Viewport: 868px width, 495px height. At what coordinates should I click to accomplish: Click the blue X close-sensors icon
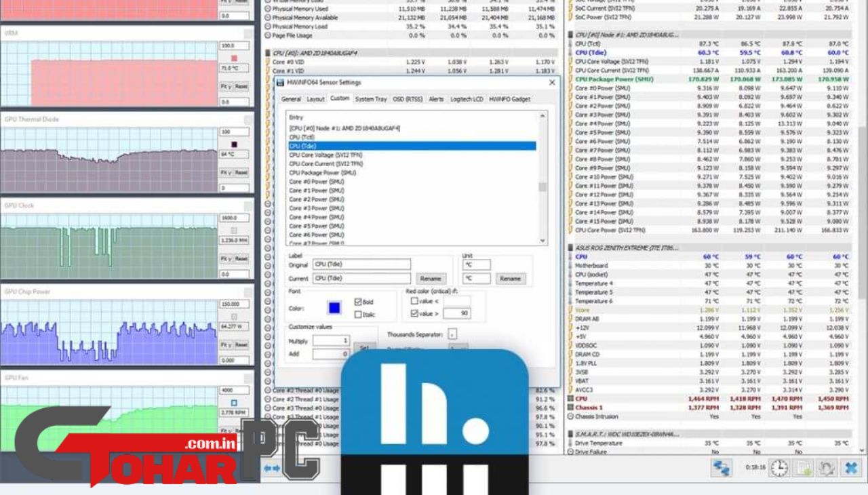[850, 468]
